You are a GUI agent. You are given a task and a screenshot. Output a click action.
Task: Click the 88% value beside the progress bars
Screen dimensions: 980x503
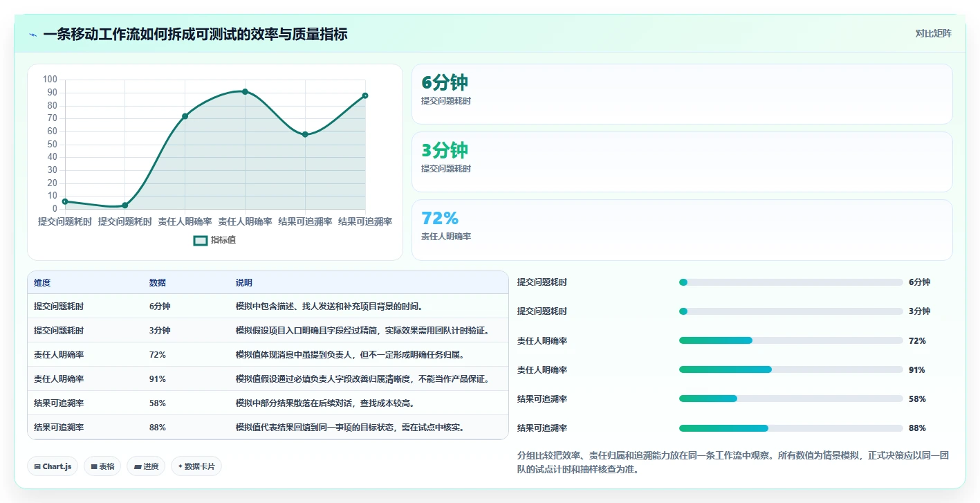click(x=917, y=428)
